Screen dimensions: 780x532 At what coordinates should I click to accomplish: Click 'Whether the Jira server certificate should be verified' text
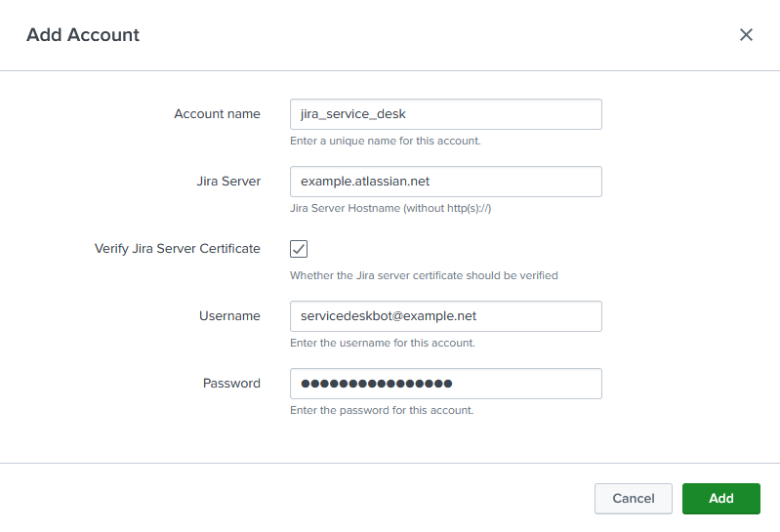tap(424, 275)
